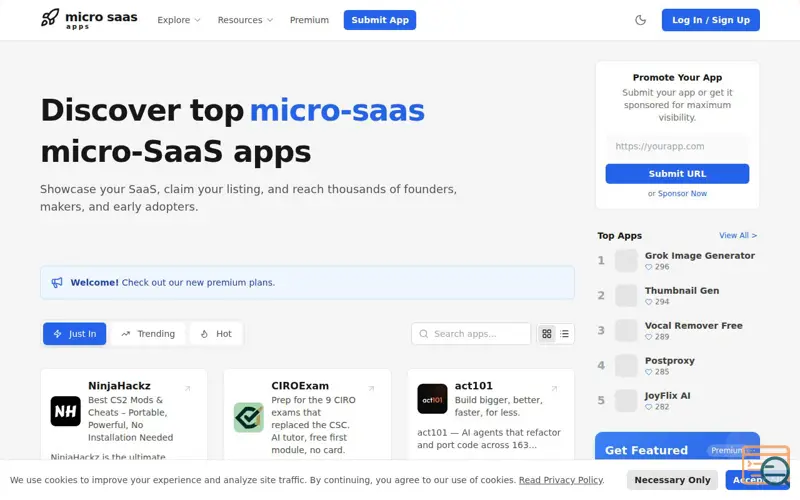Viewport: 800px width, 500px height.
Task: Click the heart icon showing 282 likes
Action: pos(648,407)
